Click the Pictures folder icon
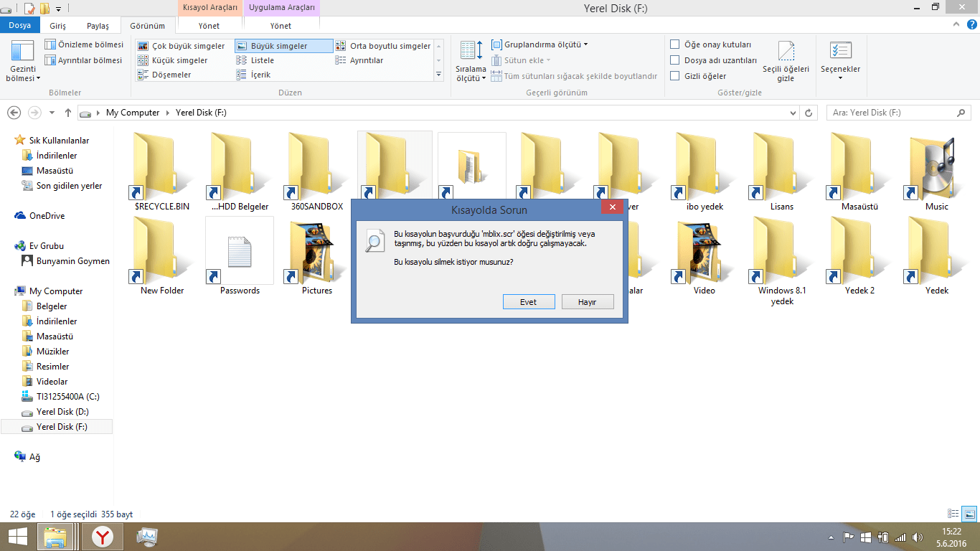 click(x=317, y=256)
